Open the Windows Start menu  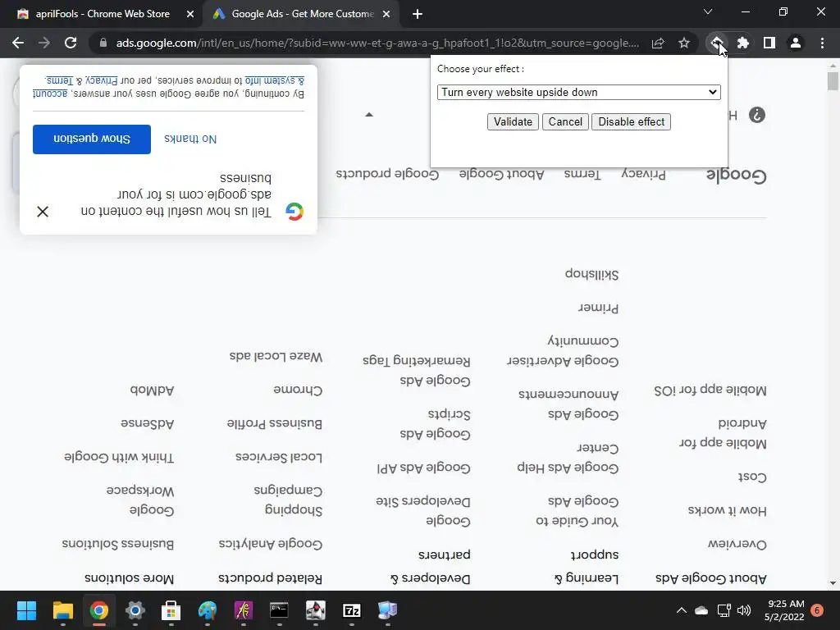point(26,610)
